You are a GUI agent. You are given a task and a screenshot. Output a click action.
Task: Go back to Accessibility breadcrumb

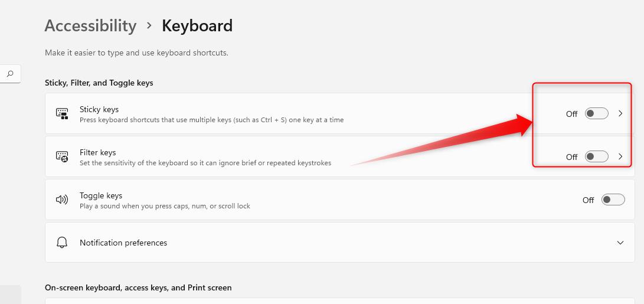coord(90,25)
